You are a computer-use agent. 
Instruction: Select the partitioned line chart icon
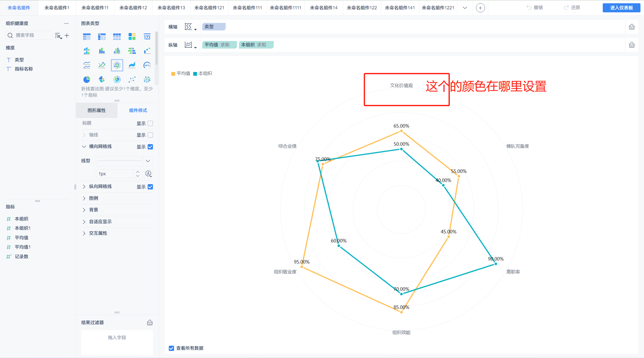pyautogui.click(x=87, y=65)
